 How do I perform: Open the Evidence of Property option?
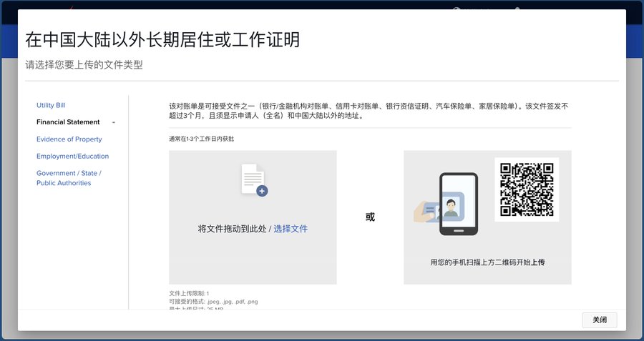[x=69, y=139]
